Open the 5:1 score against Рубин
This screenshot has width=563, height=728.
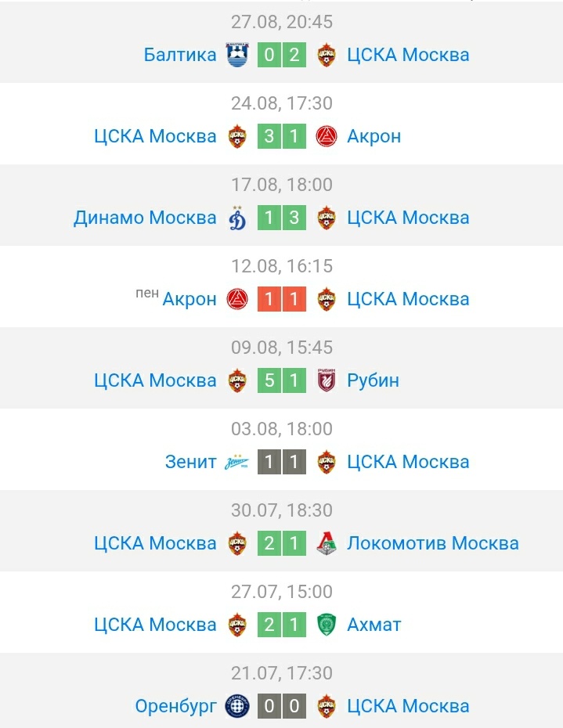coord(281,380)
